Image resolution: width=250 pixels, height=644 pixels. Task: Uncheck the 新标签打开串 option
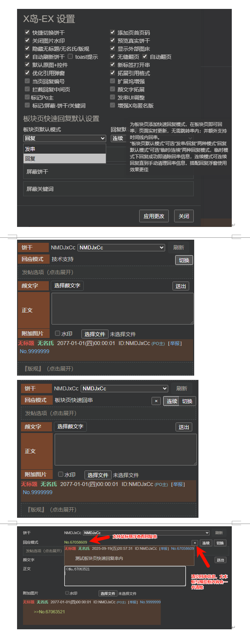(x=112, y=65)
